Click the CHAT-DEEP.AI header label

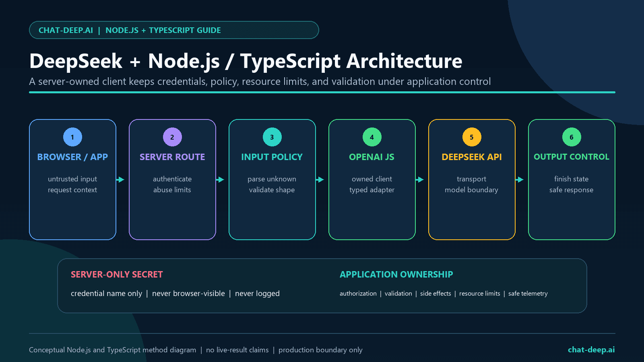pyautogui.click(x=66, y=30)
